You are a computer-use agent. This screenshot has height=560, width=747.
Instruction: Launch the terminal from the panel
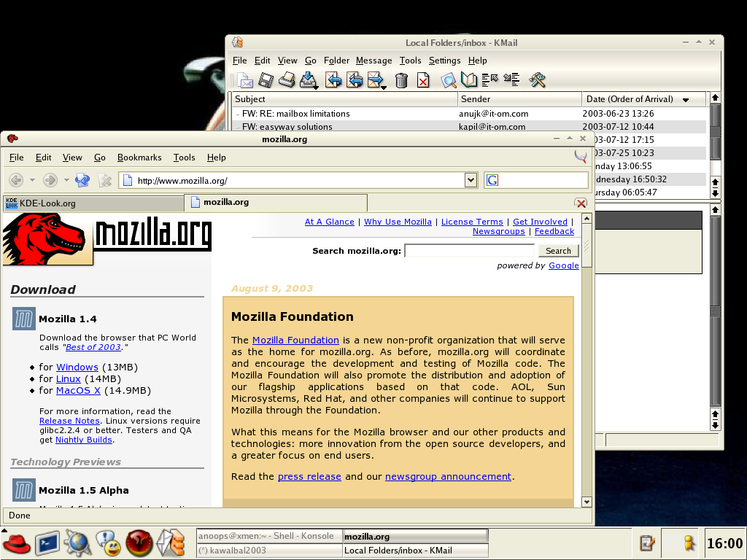[x=47, y=543]
